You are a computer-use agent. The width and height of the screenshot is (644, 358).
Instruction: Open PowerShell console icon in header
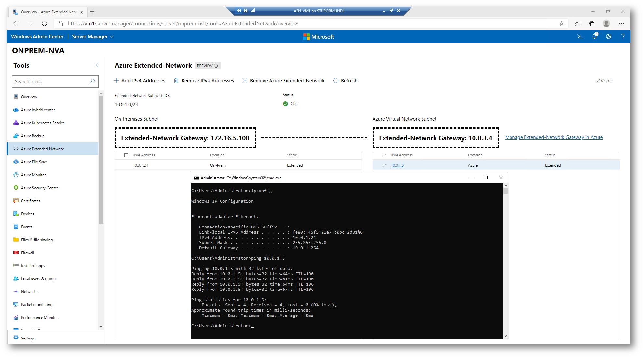click(x=580, y=36)
